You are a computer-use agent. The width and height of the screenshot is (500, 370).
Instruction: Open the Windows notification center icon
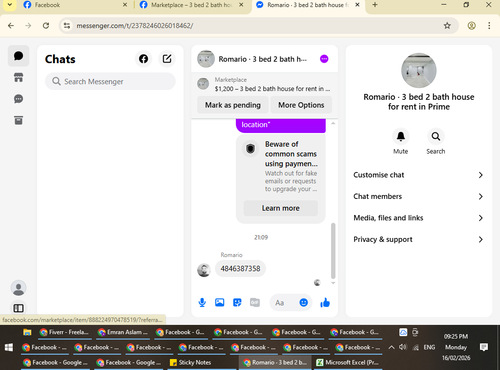[x=484, y=347]
